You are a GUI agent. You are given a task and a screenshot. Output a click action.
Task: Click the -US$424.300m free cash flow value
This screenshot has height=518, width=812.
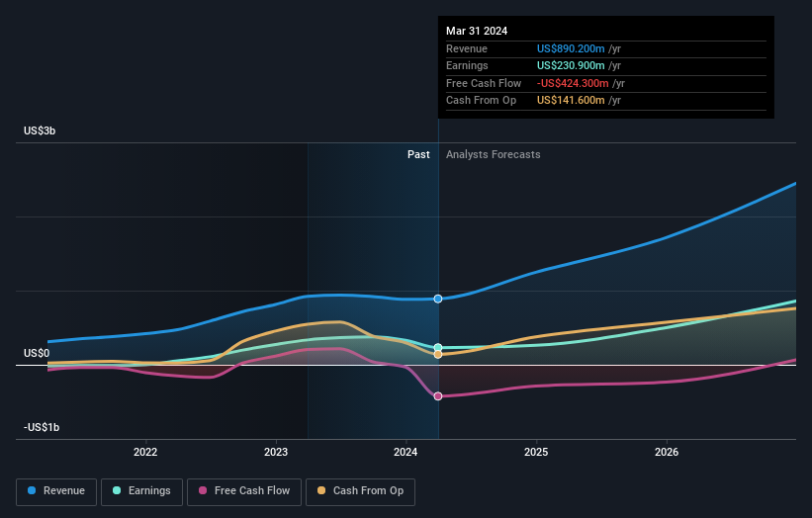573,83
